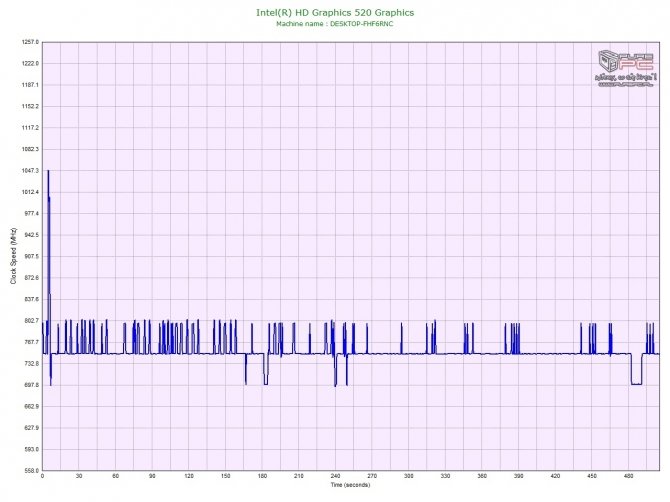Click the 942.5 y-axis value
The width and height of the screenshot is (670, 502).
32,235
